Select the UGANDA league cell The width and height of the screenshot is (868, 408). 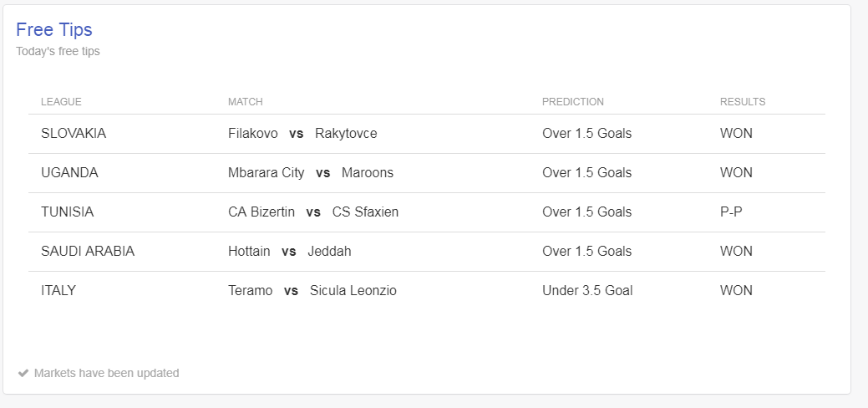point(69,173)
